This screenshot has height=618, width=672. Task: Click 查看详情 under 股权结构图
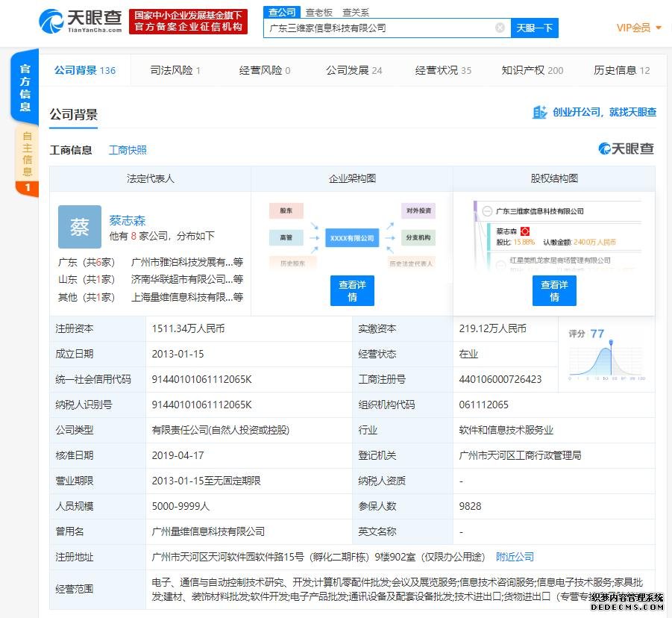(x=554, y=291)
